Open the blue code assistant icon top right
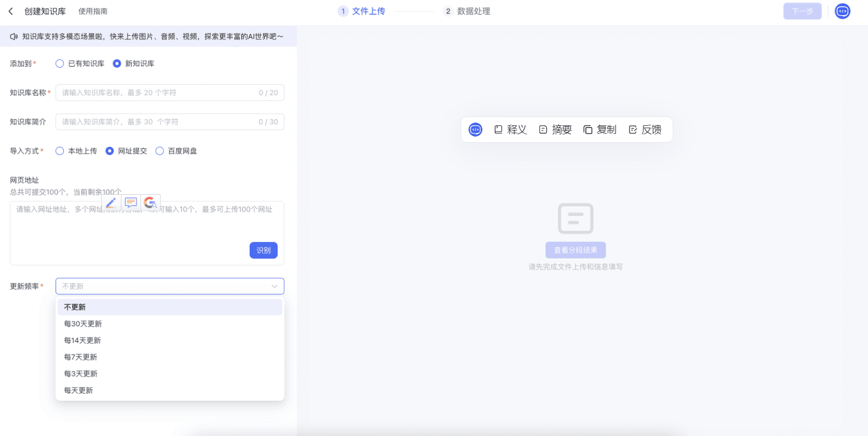Viewport: 868px width, 436px height. pyautogui.click(x=842, y=11)
